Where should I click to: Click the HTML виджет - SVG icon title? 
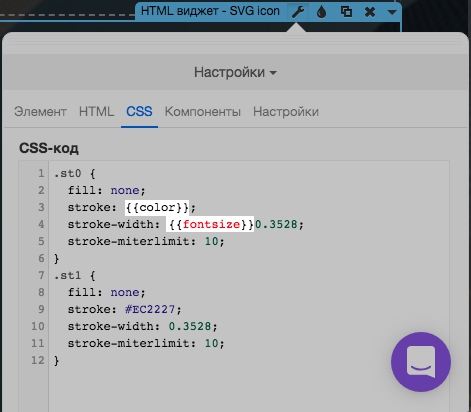[210, 11]
